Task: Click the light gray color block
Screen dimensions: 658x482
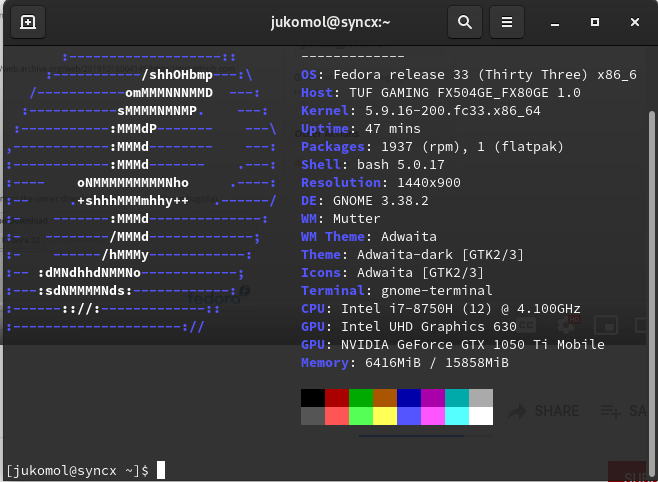Action: [x=481, y=398]
